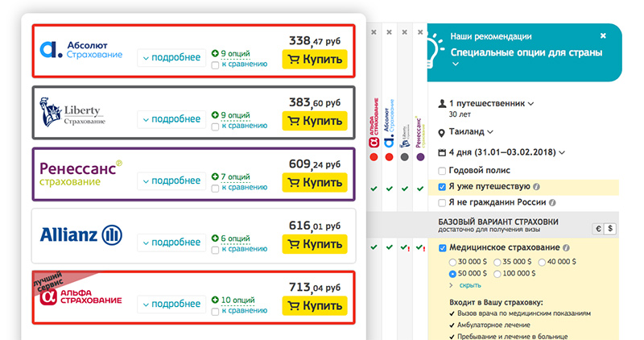Remove Альфа Страхование column from comparison

tap(374, 32)
